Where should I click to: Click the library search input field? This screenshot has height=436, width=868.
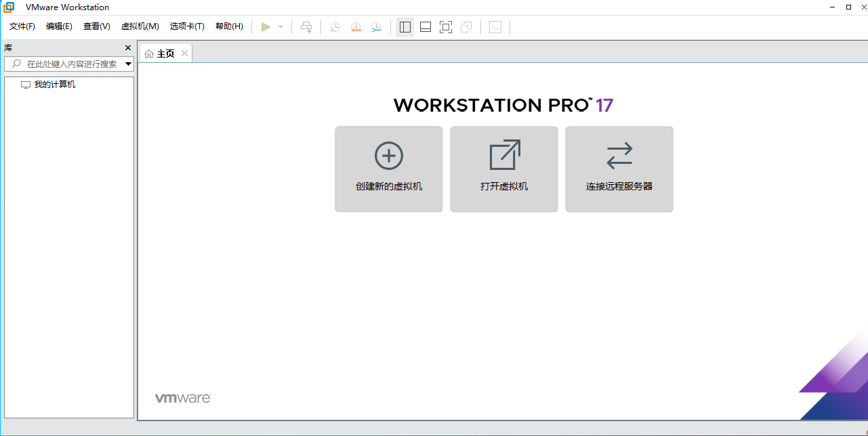point(68,64)
